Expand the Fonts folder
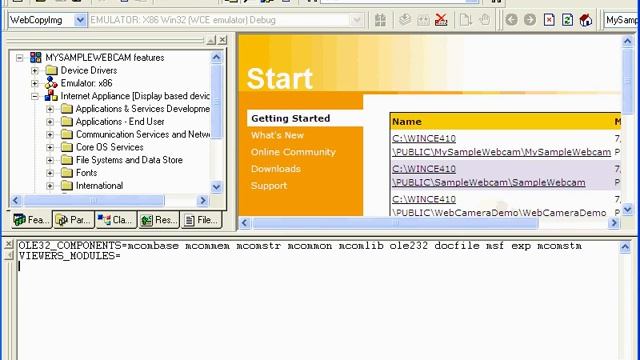Viewport: 640px width, 360px height. coord(50,173)
